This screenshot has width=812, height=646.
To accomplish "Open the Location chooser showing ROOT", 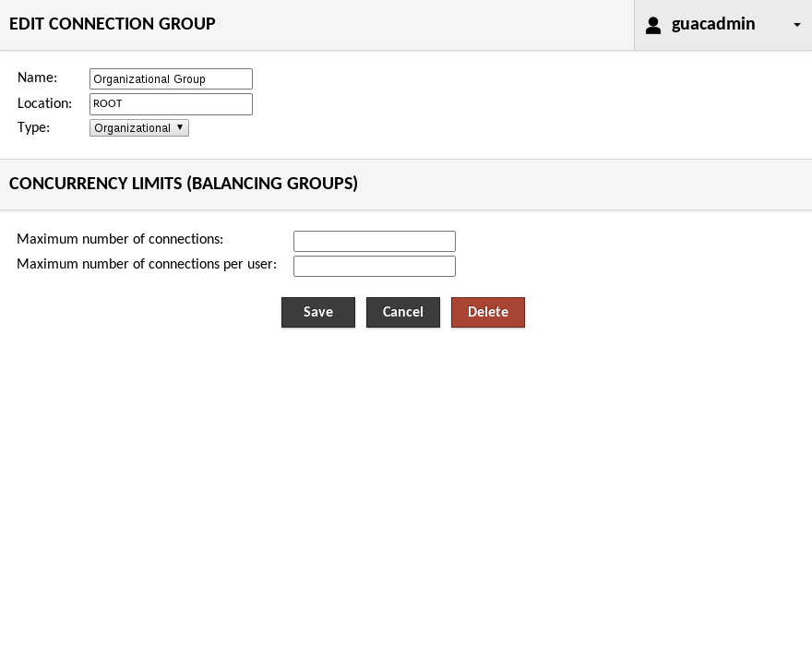I will point(171,104).
